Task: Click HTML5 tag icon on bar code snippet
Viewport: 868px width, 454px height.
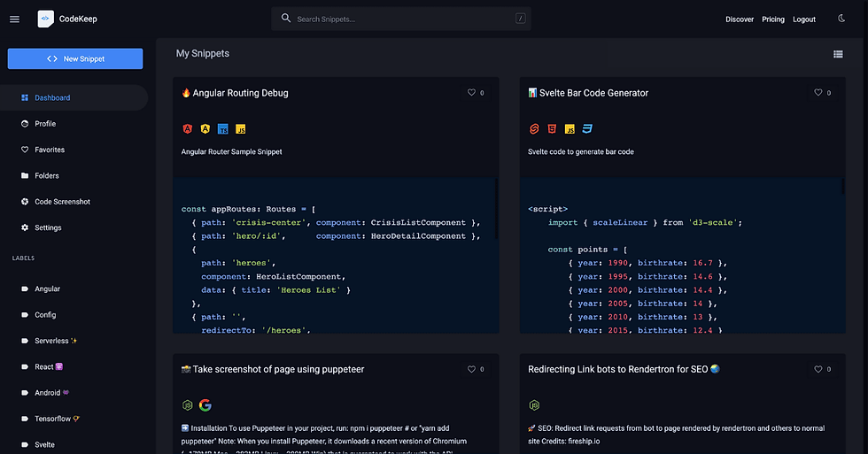Action: click(552, 129)
